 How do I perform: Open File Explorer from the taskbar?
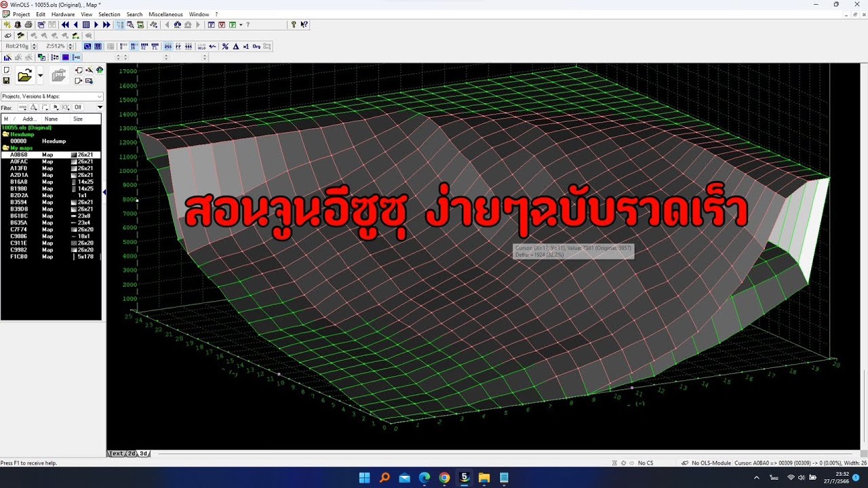484,478
